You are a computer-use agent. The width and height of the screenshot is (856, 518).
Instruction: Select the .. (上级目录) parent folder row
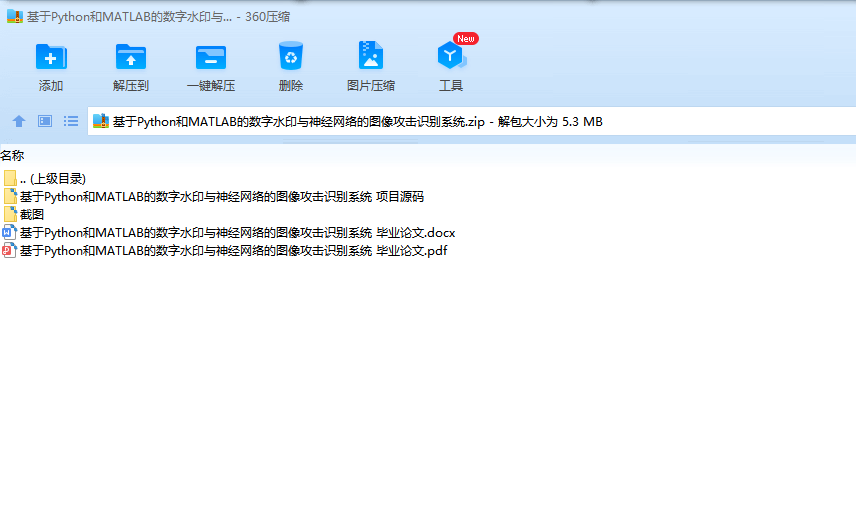(x=44, y=178)
